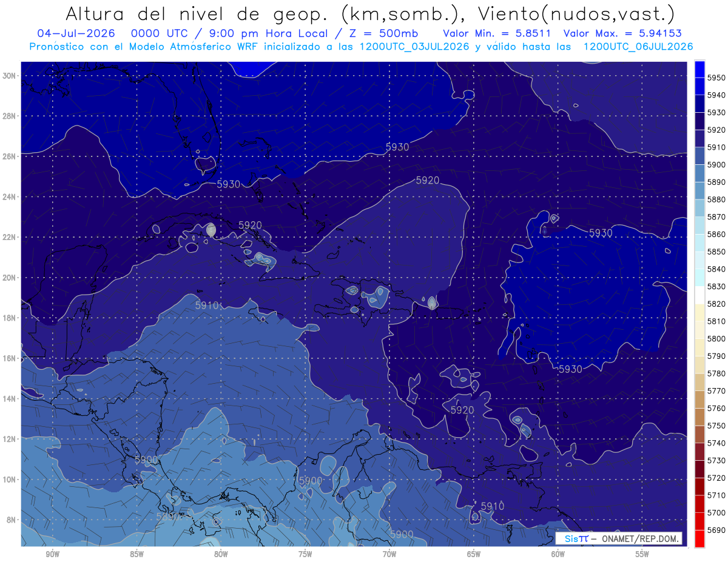
Task: Click the '5770' color bar value
Action: [716, 390]
